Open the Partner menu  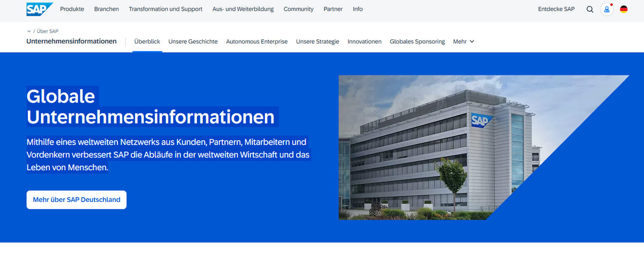(x=333, y=9)
